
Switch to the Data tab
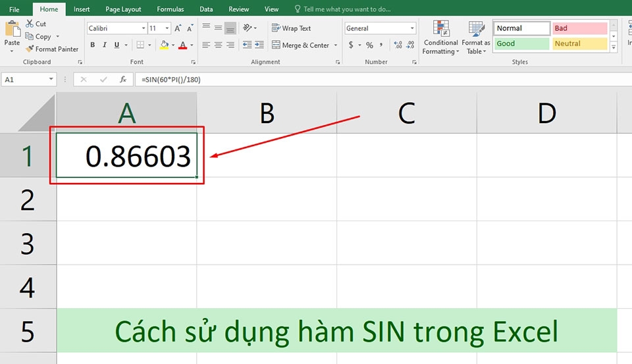click(206, 9)
